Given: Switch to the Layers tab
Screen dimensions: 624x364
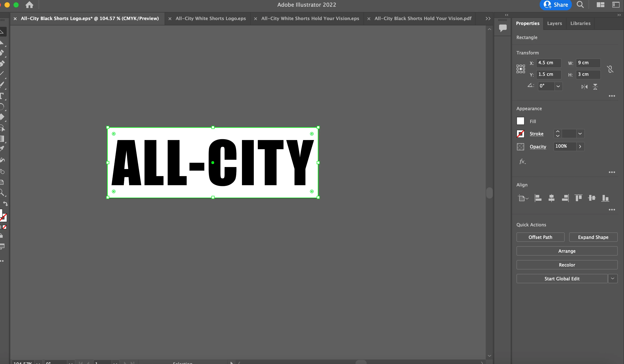Looking at the screenshot, I should click(554, 23).
